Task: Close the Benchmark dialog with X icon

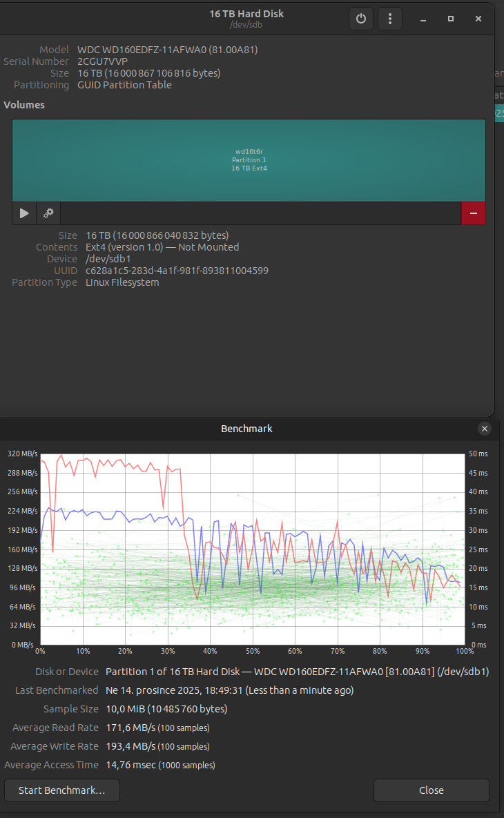Action: point(485,429)
